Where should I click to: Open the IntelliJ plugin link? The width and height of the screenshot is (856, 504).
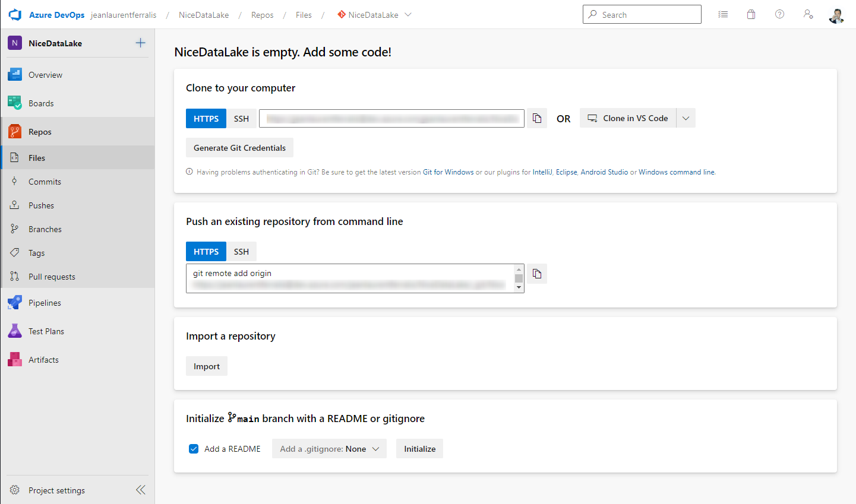pos(542,172)
